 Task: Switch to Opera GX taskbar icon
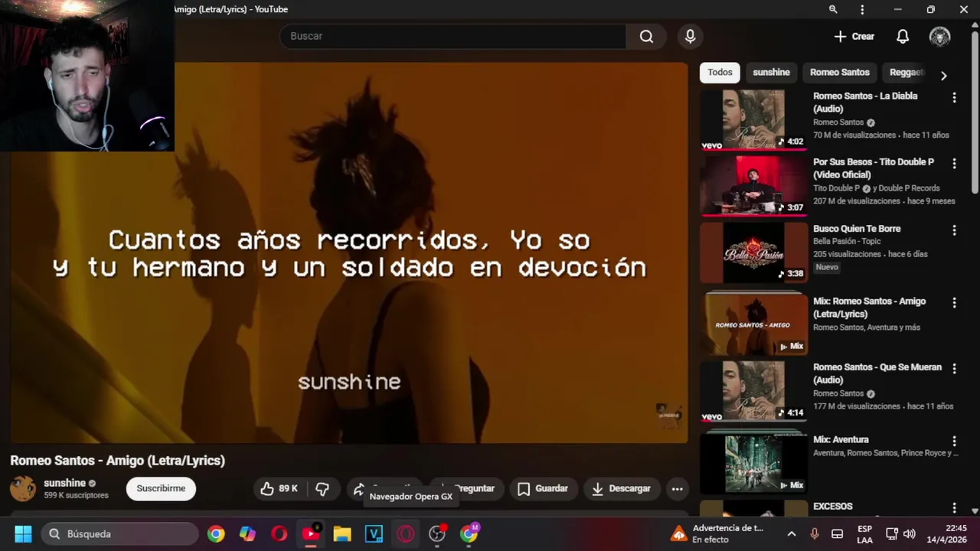(x=406, y=533)
